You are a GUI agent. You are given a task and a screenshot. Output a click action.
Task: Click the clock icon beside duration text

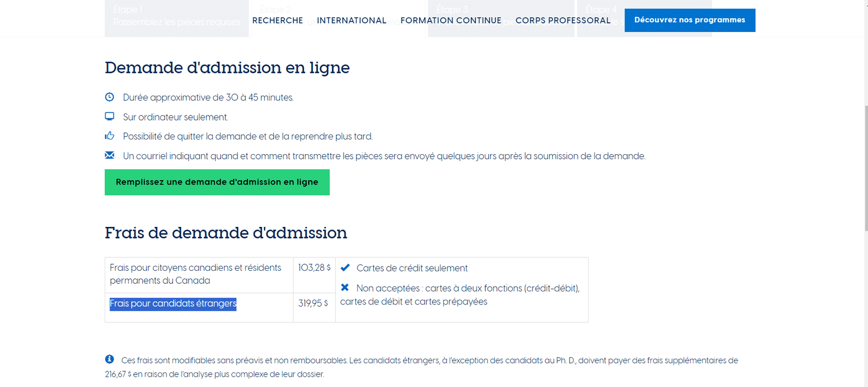coord(110,97)
